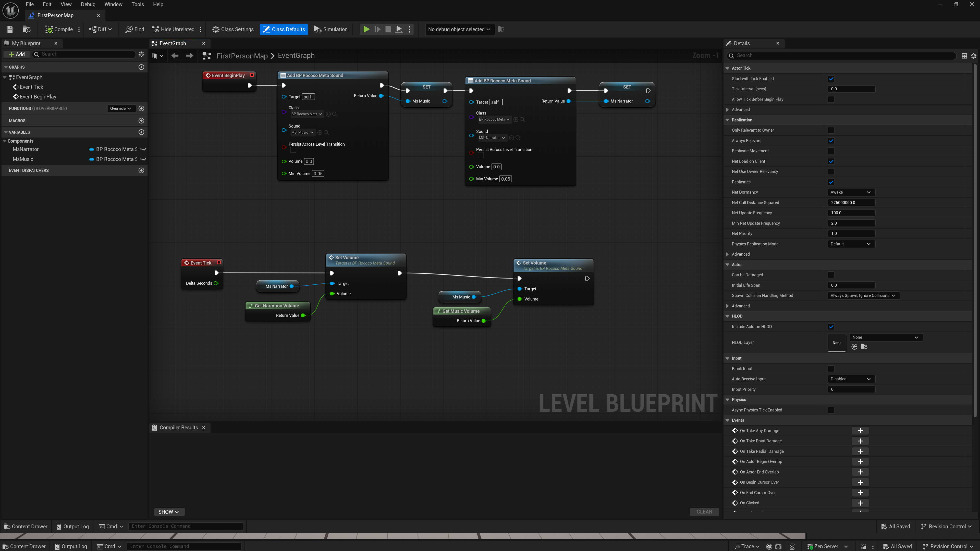Click the Save blueprint icon
This screenshot has width=980, height=551.
tap(10, 29)
